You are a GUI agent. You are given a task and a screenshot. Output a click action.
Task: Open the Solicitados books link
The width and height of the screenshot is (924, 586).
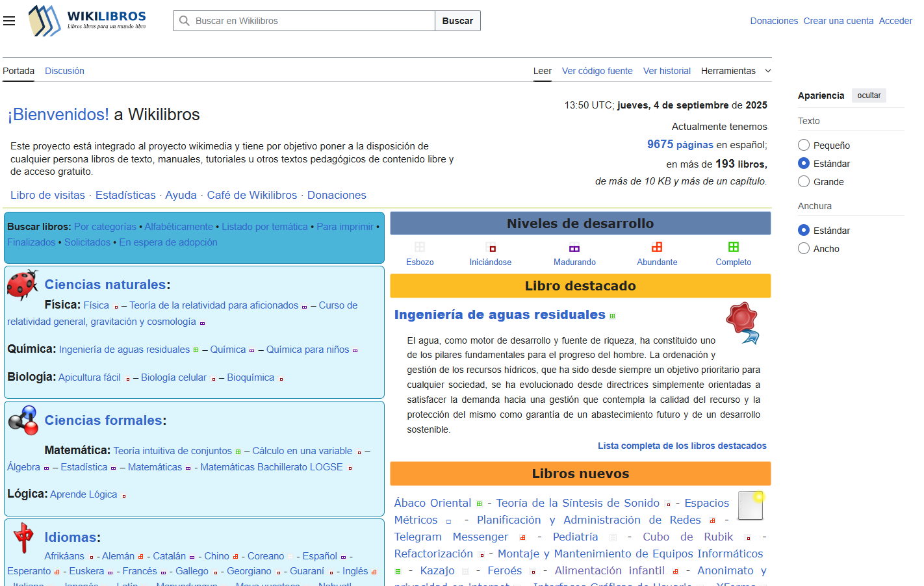click(x=87, y=242)
